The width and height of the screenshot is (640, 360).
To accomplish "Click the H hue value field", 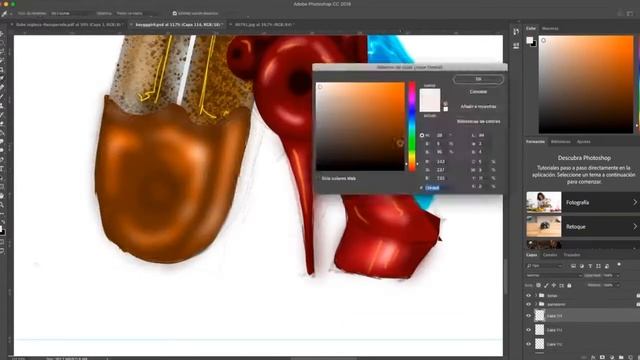I will (x=441, y=135).
